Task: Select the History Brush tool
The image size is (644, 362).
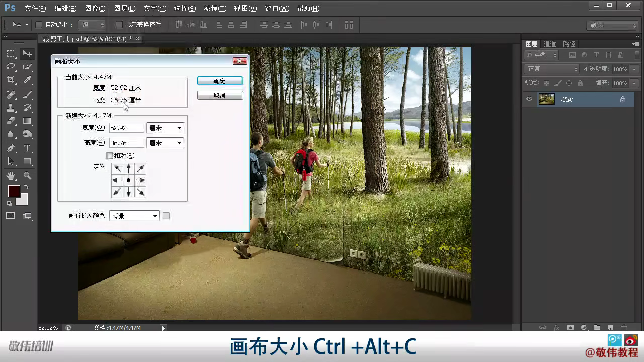Action: click(27, 108)
